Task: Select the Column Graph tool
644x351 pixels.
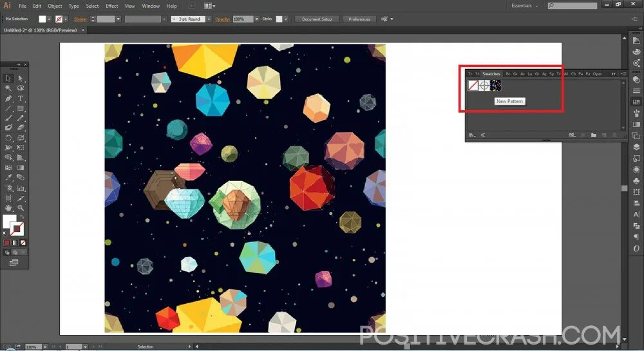Action: [x=21, y=188]
